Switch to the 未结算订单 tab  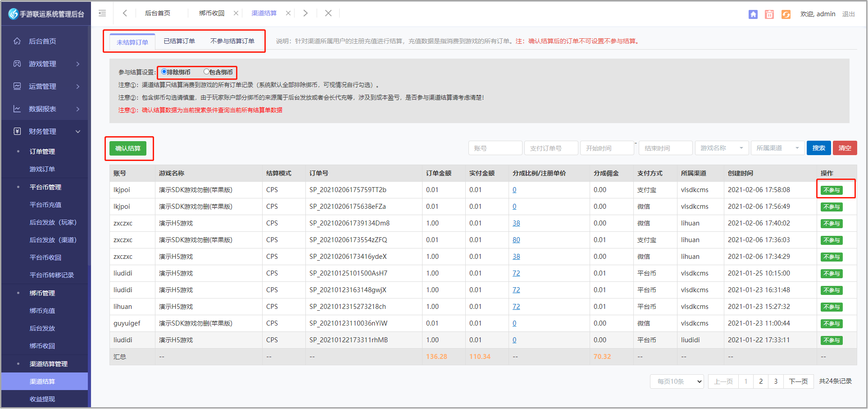tap(132, 42)
